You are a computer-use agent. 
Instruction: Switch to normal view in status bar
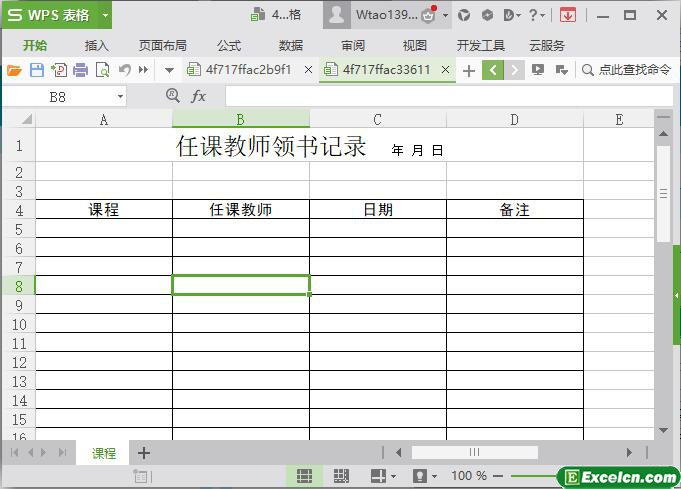point(304,476)
